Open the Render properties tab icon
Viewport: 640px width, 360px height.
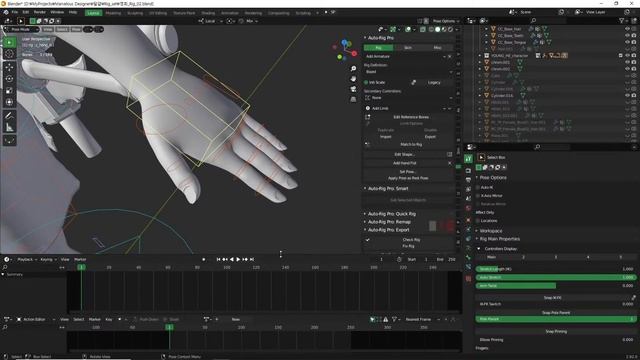(x=468, y=171)
